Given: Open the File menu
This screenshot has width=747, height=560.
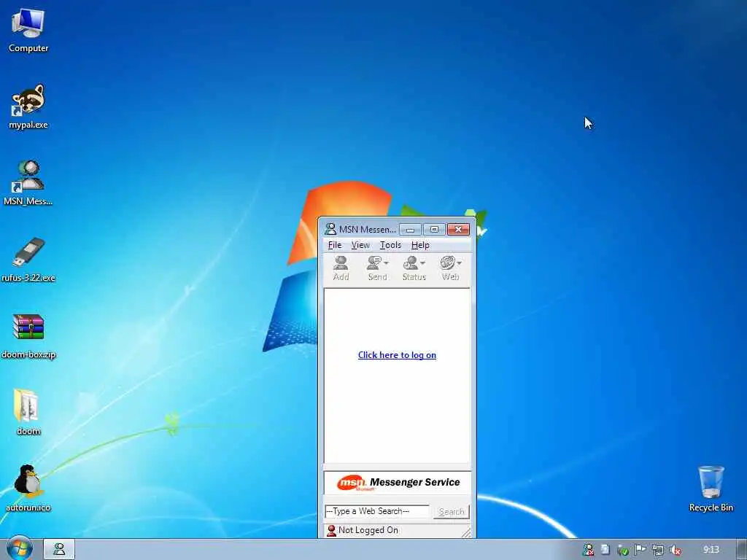Looking at the screenshot, I should (x=334, y=245).
